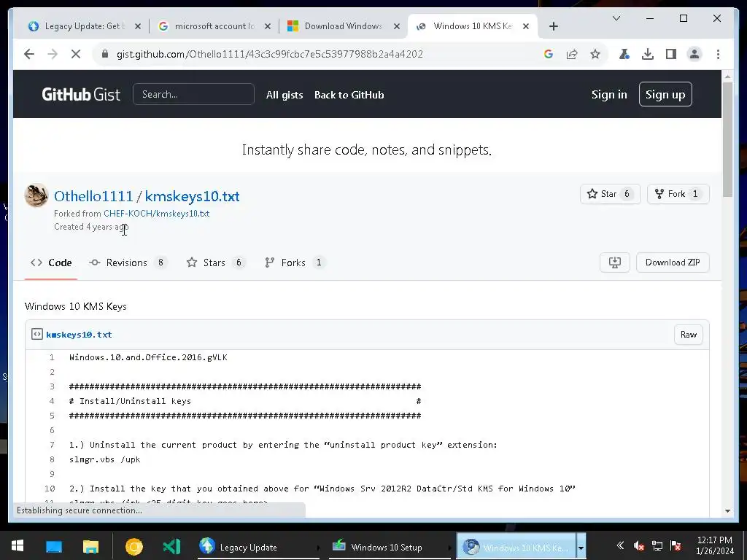
Task: Click the forward navigation arrow
Action: click(53, 54)
